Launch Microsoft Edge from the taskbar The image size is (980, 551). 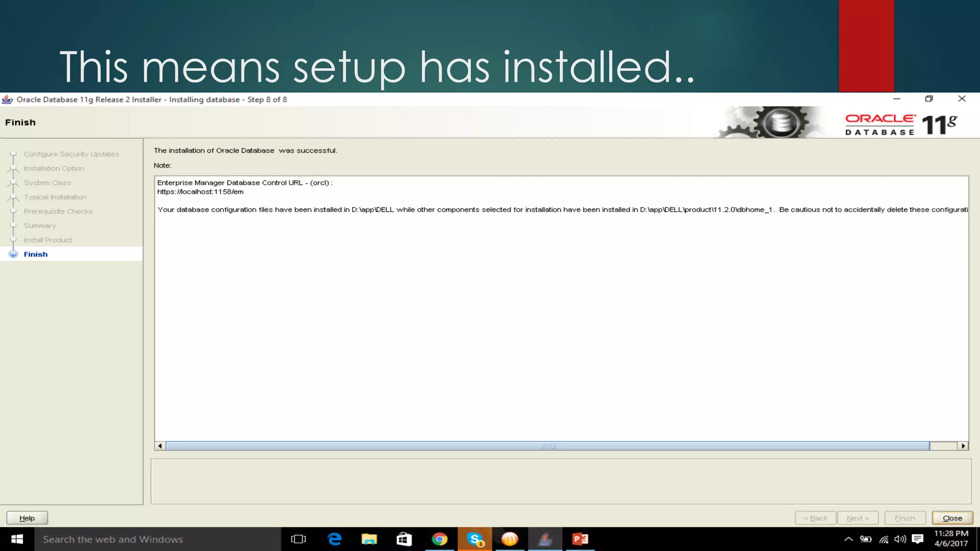(x=334, y=539)
